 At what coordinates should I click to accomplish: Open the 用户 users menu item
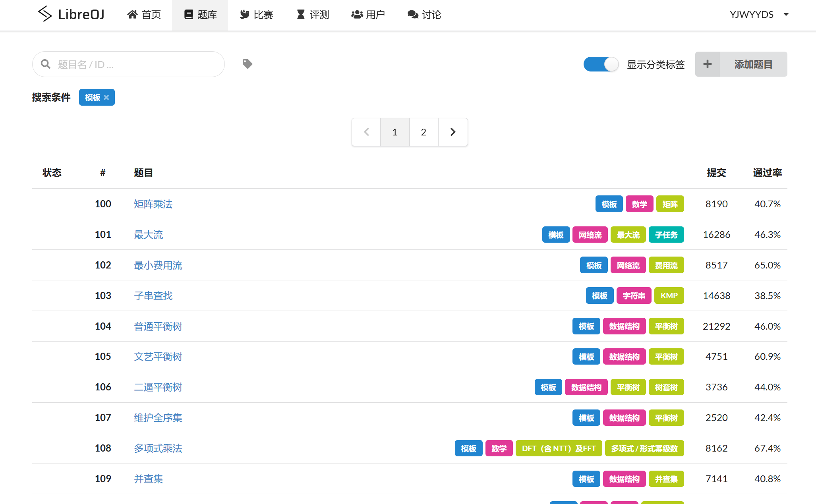point(368,15)
